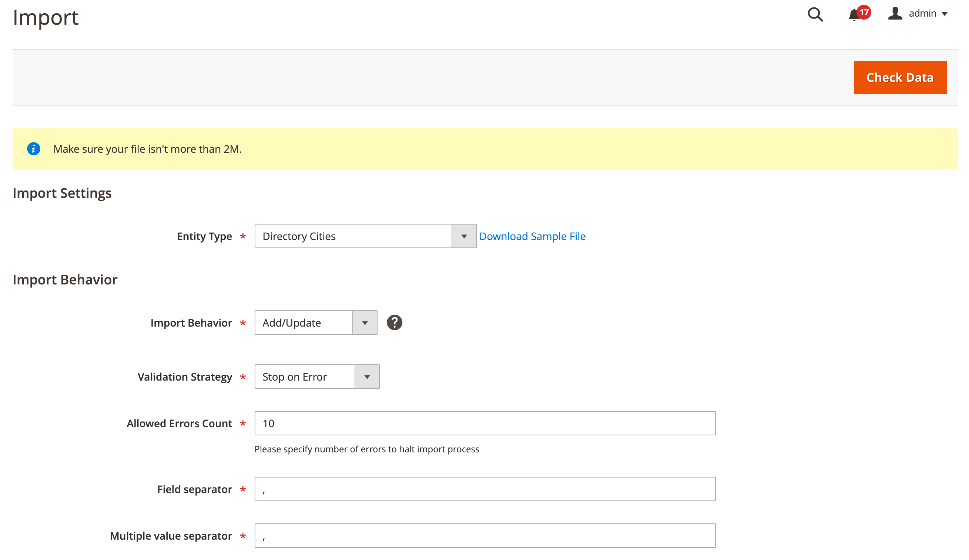Image resolution: width=969 pixels, height=560 pixels.
Task: Click the Download Sample File link
Action: click(x=532, y=235)
